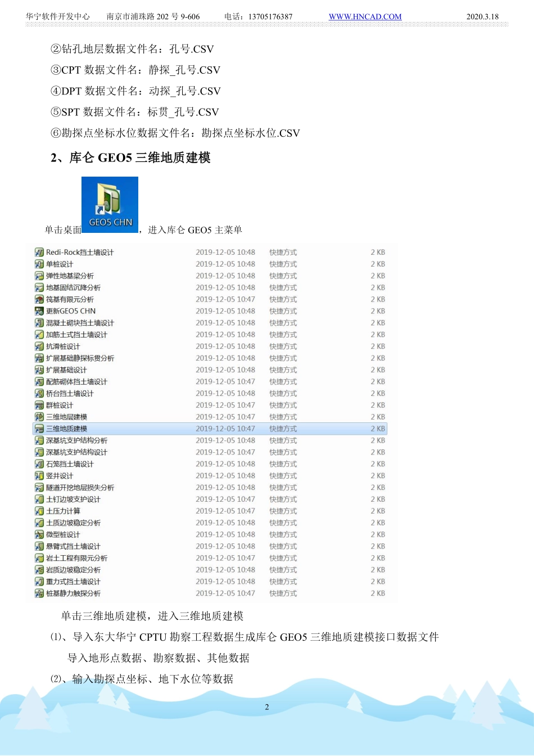The image size is (534, 756).
Task: Click the 微型桩设计 shortcut icon
Action: point(39,535)
